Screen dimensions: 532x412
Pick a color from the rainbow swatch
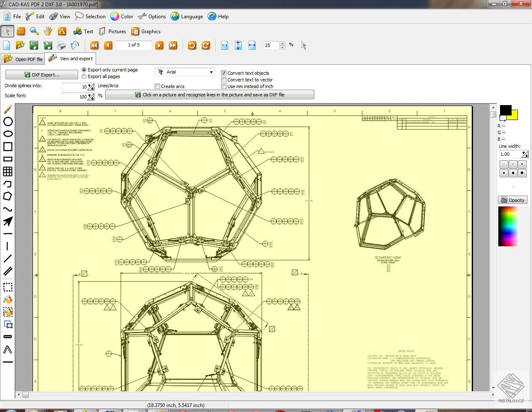pyautogui.click(x=508, y=226)
